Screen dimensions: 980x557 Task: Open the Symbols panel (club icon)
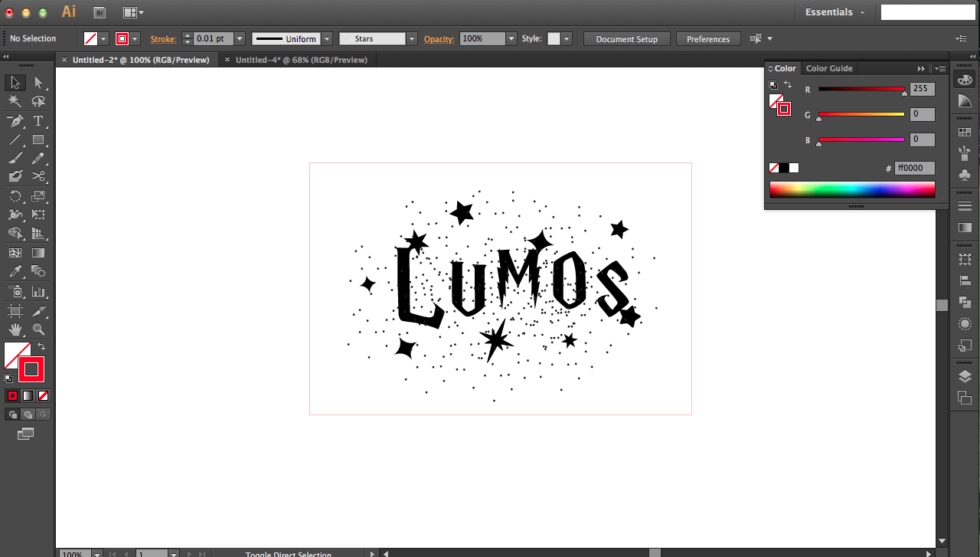965,175
